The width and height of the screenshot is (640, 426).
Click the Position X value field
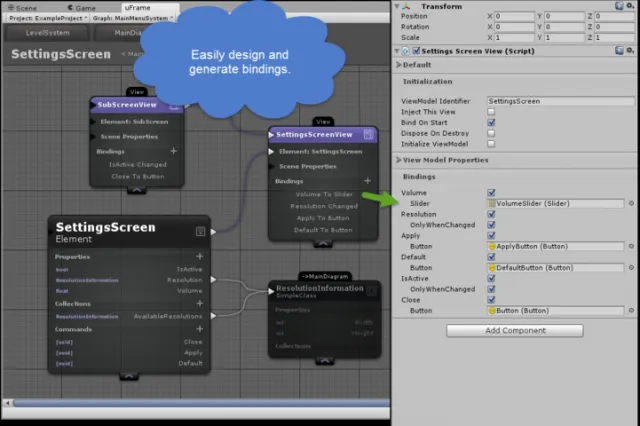[514, 16]
